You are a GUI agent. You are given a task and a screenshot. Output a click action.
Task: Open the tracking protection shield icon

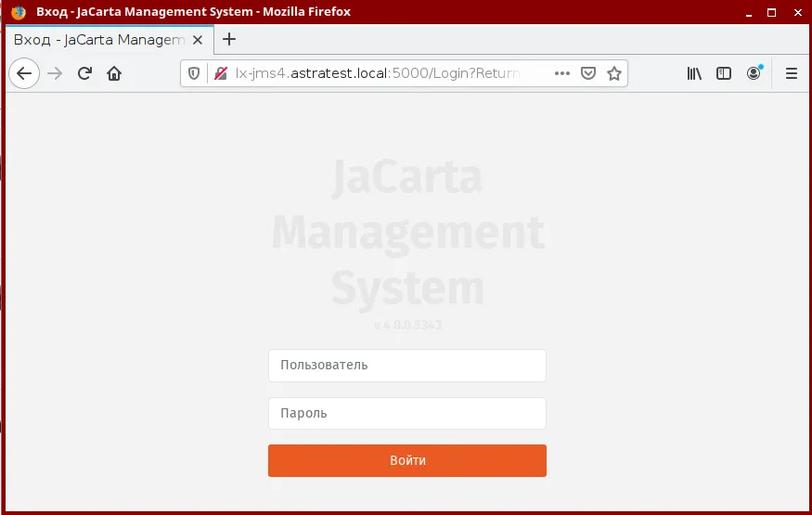click(x=194, y=73)
